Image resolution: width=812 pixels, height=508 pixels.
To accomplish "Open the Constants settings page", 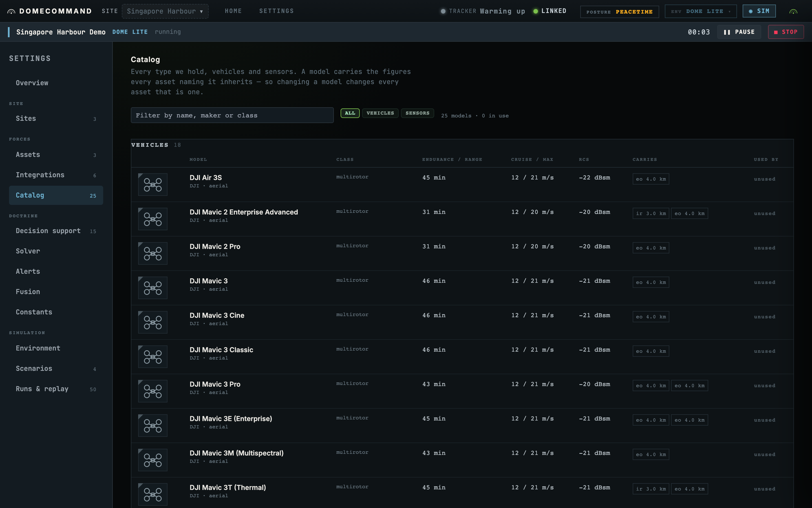I will click(56, 312).
